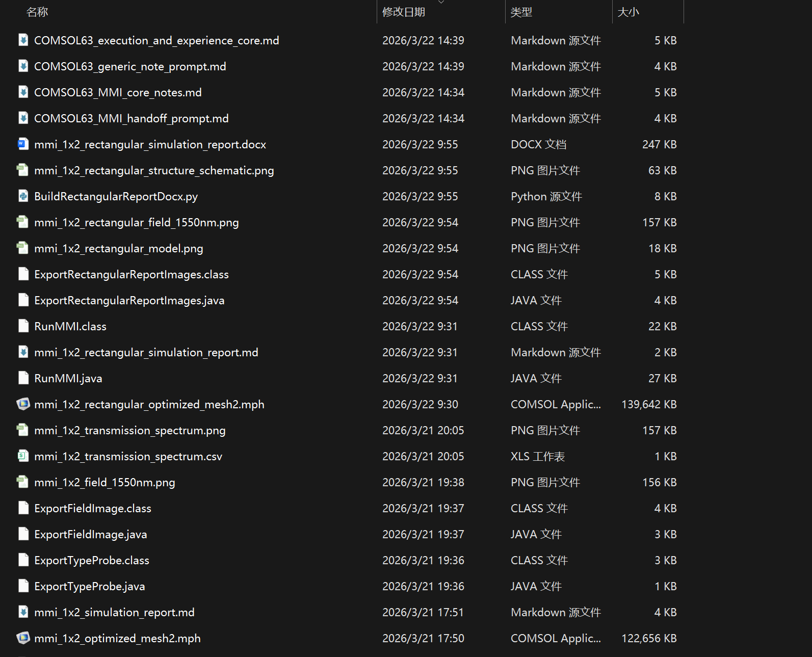Sort files by the 大小 column header

tap(628, 12)
